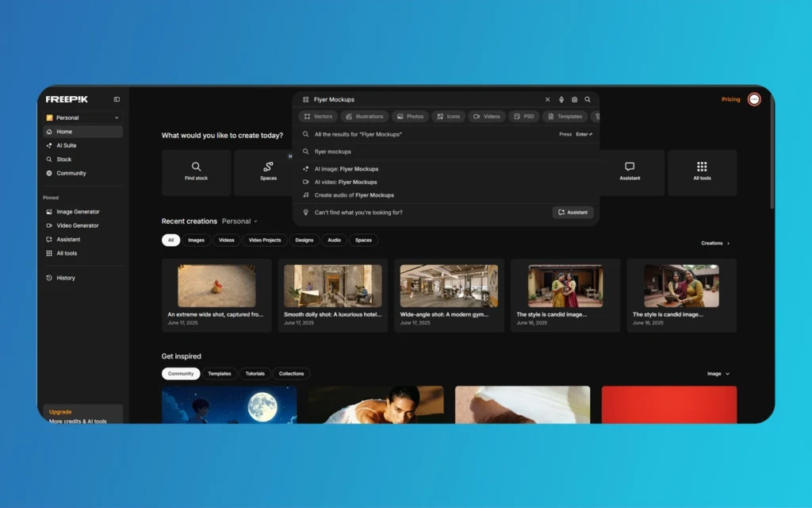812x508 pixels.
Task: Select the Vectors filter chip
Action: coord(318,117)
